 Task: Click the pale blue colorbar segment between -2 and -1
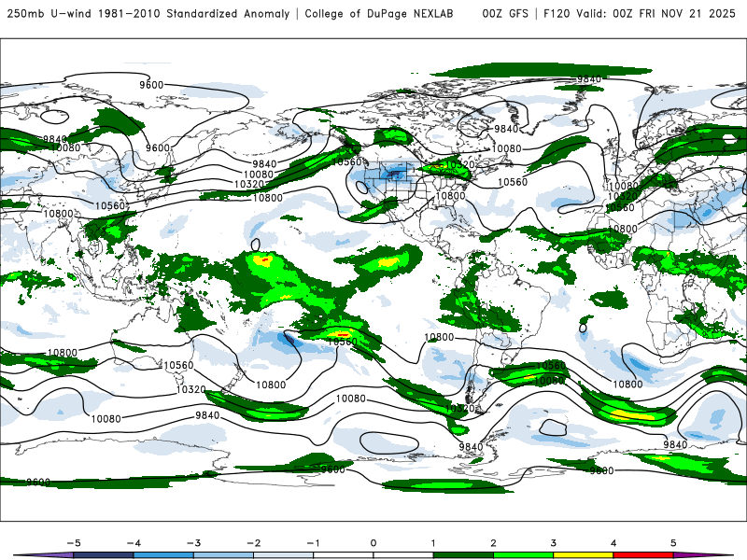[284, 555]
